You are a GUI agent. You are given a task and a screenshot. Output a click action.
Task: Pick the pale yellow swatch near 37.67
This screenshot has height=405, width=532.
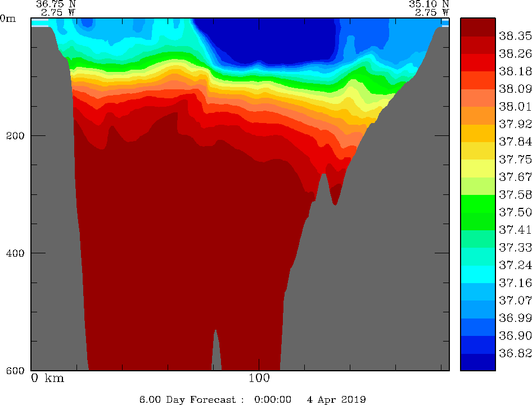tap(478, 168)
